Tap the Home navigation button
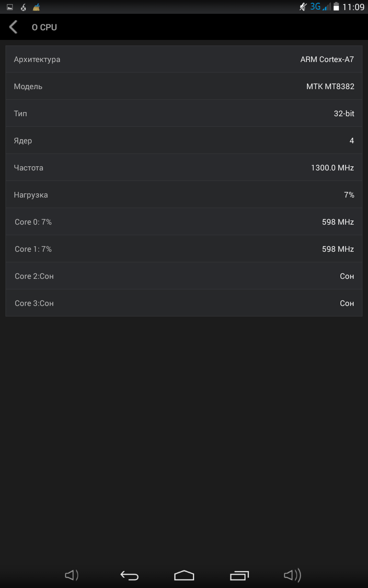 point(184,575)
